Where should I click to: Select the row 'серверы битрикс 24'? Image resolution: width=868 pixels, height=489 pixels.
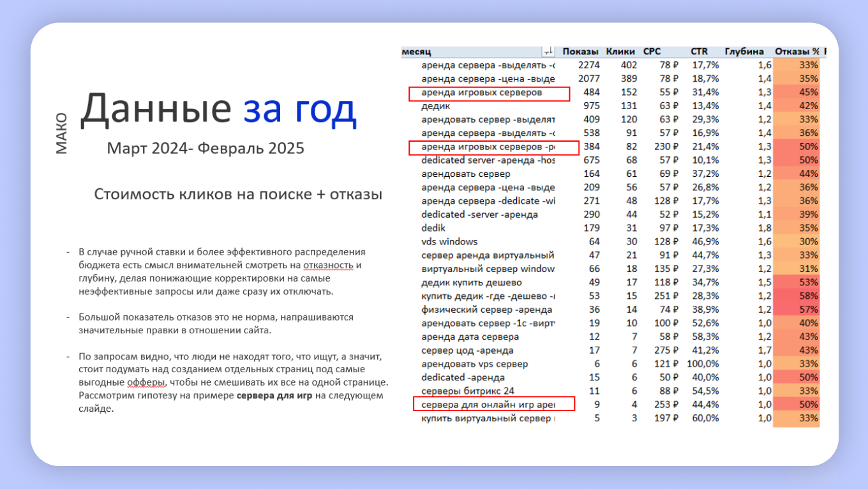point(611,391)
